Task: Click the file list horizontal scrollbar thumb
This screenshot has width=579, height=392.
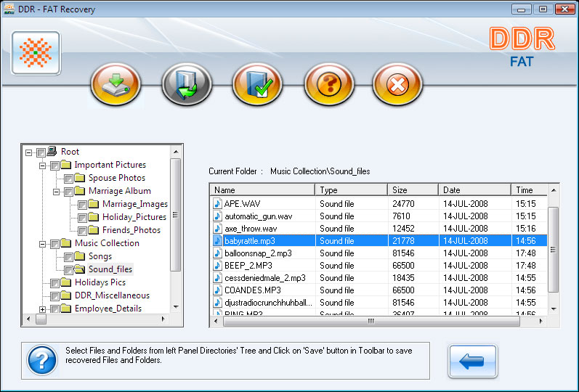Action: click(x=371, y=320)
